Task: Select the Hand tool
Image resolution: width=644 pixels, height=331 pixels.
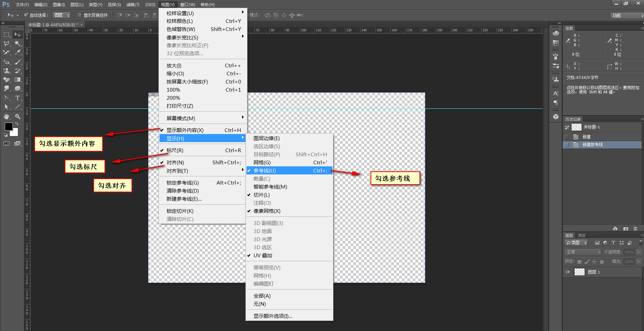Action: (7, 117)
